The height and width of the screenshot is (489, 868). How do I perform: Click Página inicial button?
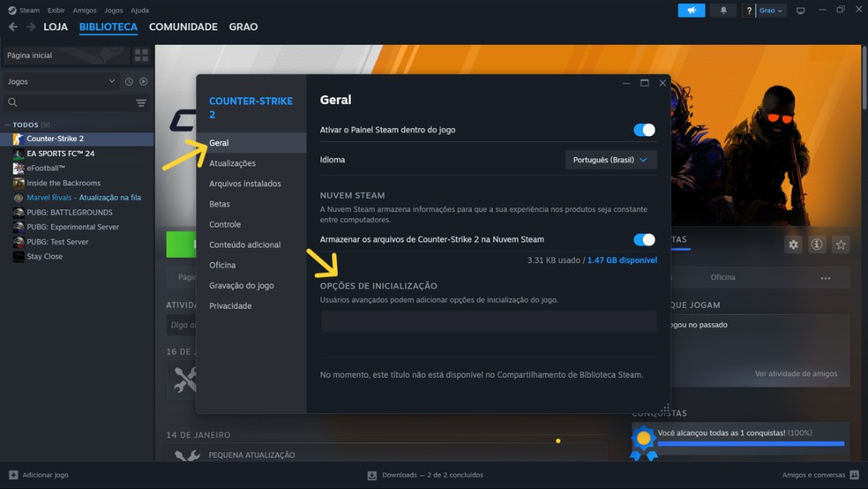(66, 56)
